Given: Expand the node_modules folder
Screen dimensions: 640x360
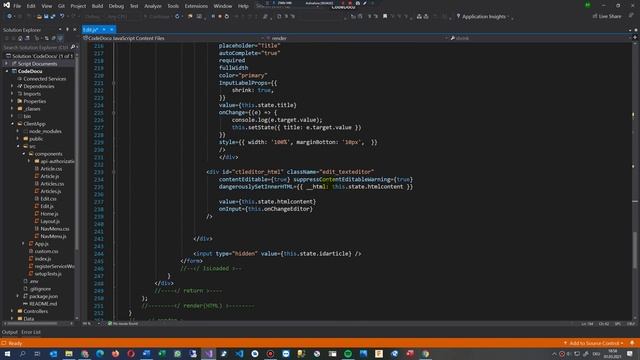Looking at the screenshot, I should 18,131.
